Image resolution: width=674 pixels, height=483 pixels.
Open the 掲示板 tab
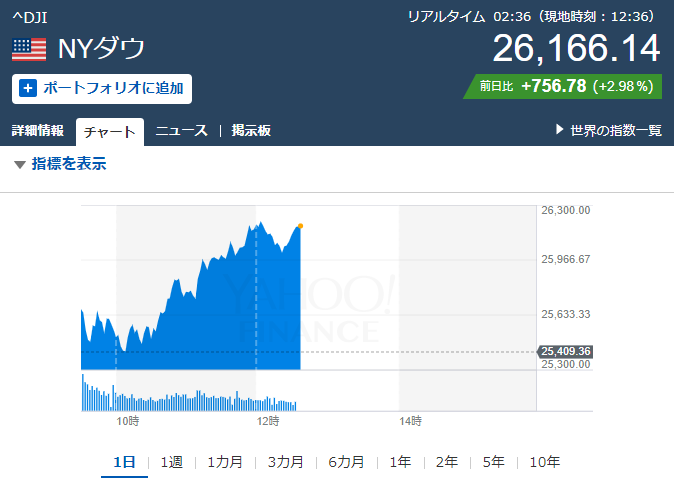click(251, 130)
